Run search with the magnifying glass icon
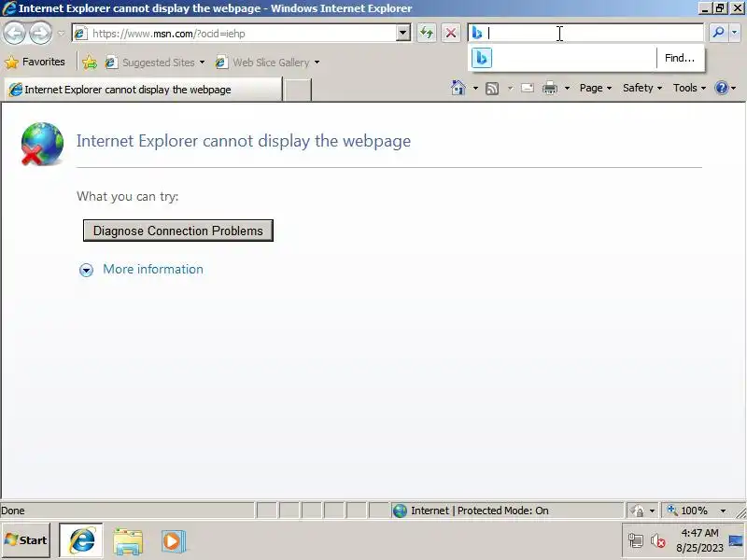747x560 pixels. 718,33
